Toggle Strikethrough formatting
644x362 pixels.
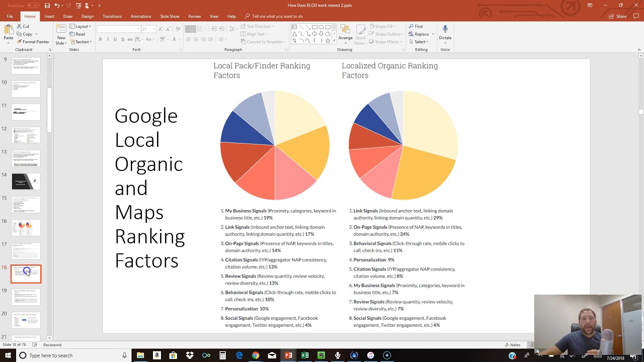tap(130, 39)
